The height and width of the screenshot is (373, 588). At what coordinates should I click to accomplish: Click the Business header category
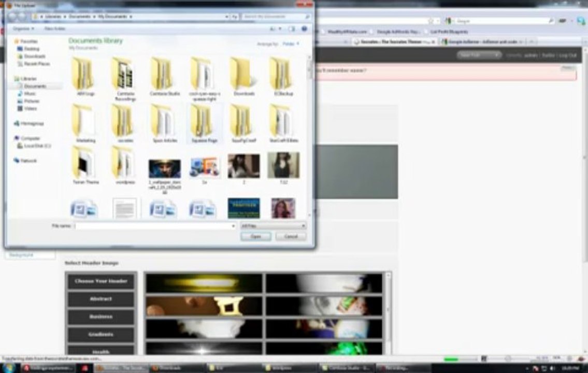pyautogui.click(x=101, y=317)
